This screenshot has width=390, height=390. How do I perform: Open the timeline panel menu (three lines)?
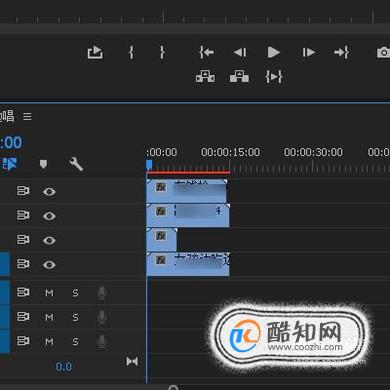pyautogui.click(x=27, y=117)
